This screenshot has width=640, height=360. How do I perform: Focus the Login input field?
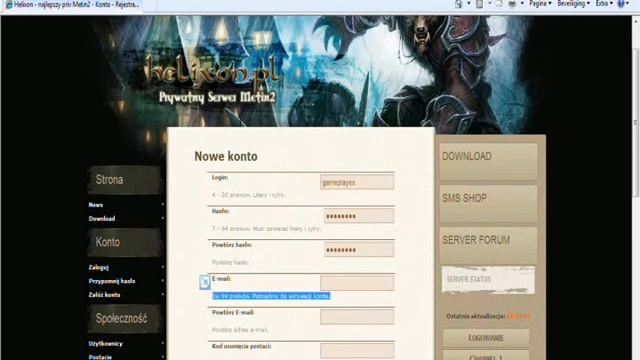tap(357, 182)
